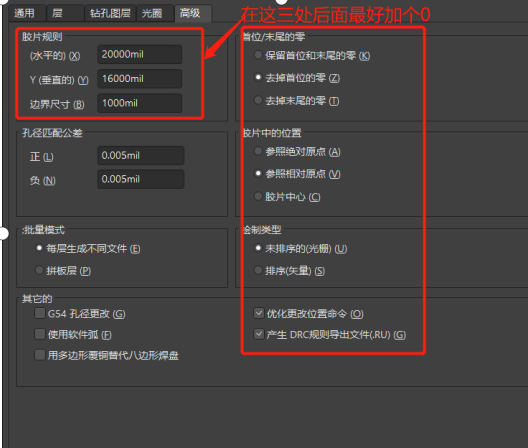
Task: Open the 层 tab
Action: click(65, 13)
